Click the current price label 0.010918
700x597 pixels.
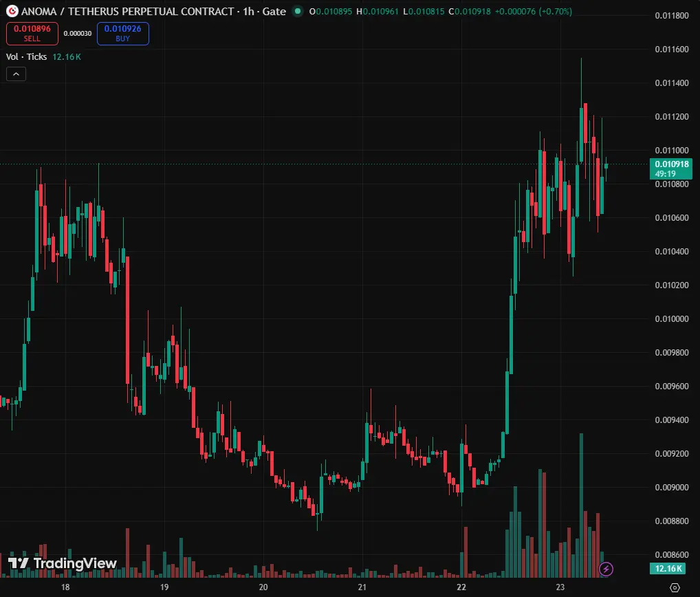(x=671, y=169)
